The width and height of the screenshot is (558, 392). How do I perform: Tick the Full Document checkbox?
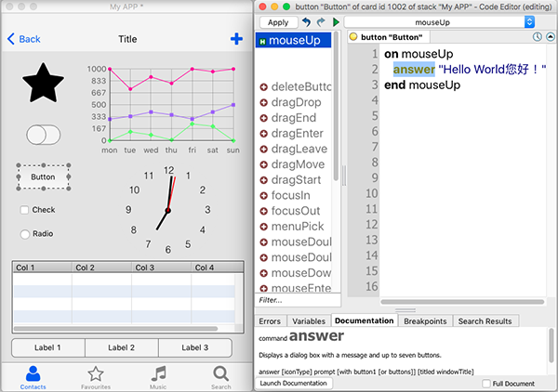pyautogui.click(x=487, y=383)
